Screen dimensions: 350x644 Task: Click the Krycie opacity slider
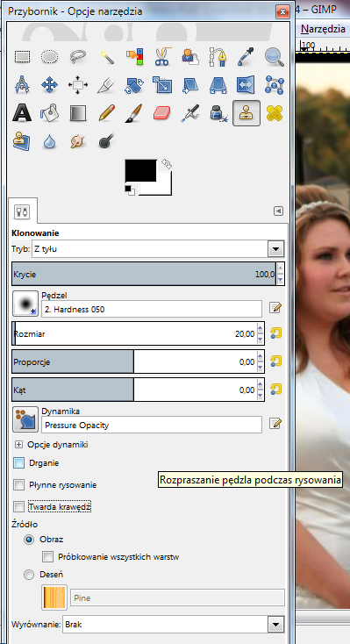pos(144,274)
